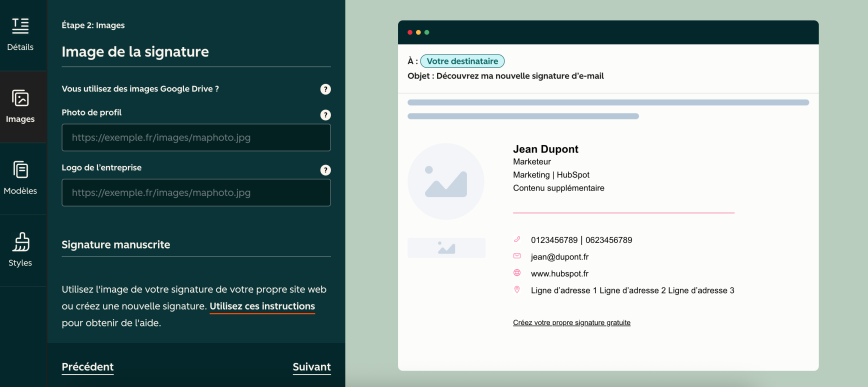
Task: Click the green window dot in preview
Action: 427,32
